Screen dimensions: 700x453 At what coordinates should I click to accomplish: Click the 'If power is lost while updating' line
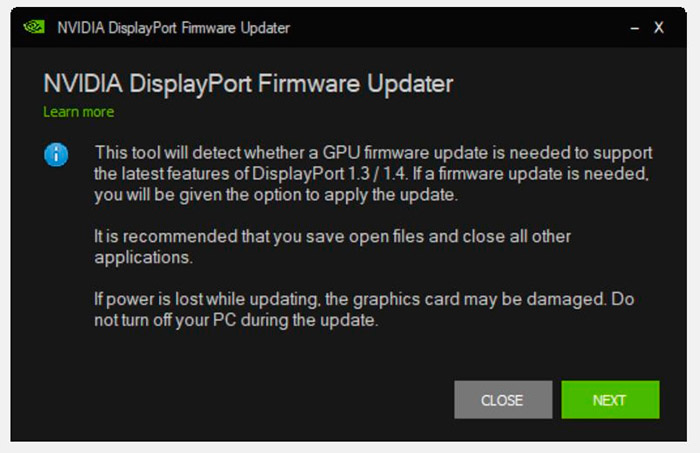364,299
